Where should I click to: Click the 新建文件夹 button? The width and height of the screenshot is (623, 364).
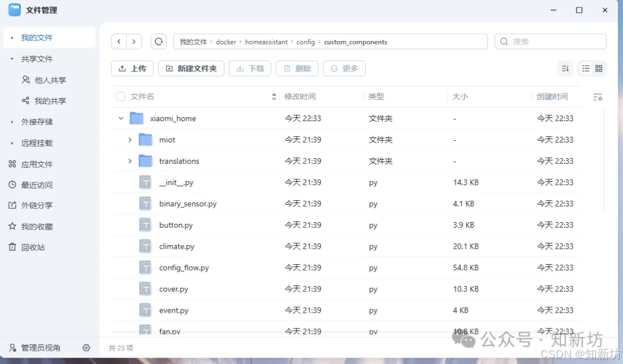coord(191,68)
